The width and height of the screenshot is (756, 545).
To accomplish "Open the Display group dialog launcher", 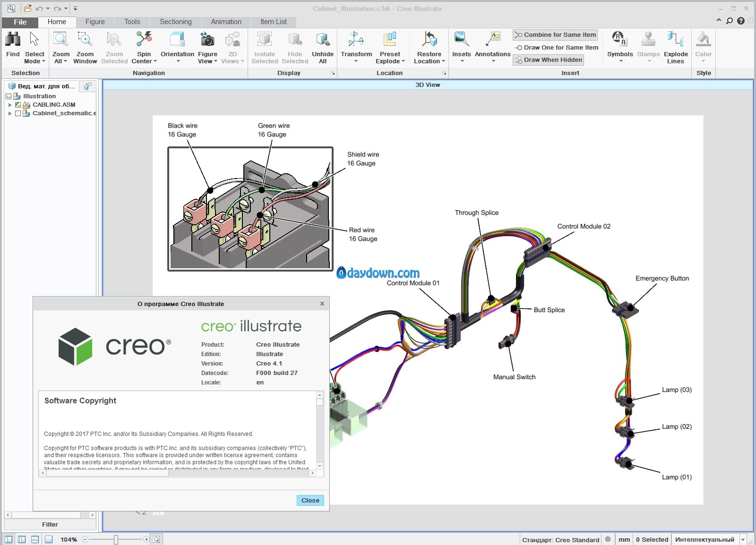I will pos(333,73).
